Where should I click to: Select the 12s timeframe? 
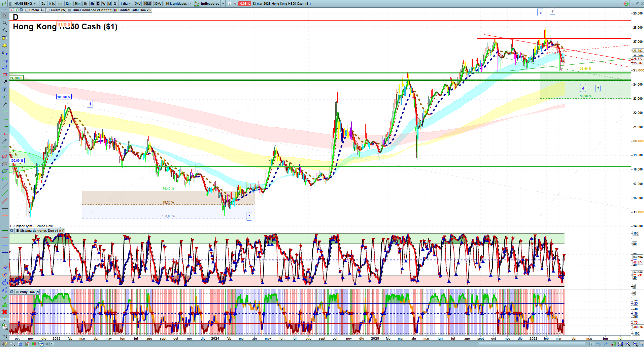[42, 4]
